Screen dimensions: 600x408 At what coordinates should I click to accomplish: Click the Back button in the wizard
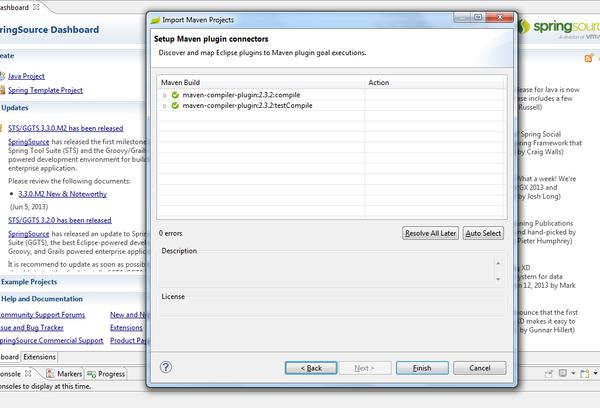coord(311,368)
